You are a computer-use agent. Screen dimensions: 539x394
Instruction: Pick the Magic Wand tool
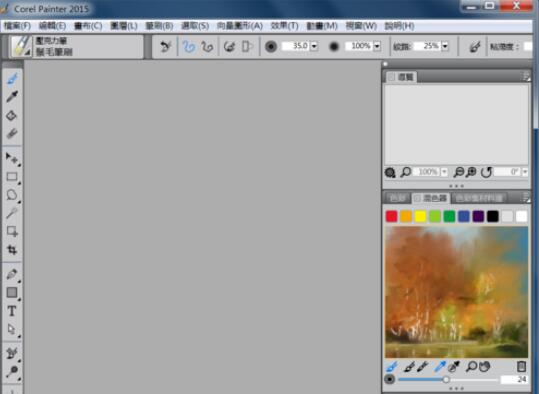coord(12,213)
